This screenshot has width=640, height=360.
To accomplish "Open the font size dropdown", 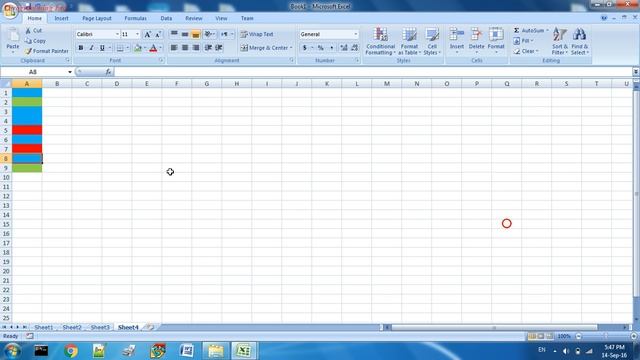I will click(137, 34).
